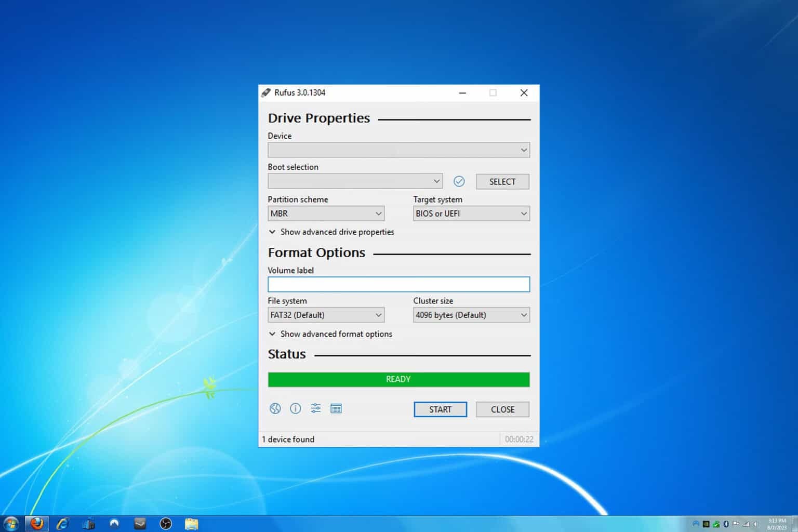Image resolution: width=798 pixels, height=532 pixels.
Task: Open Rufus settings with the sliders icon
Action: (315, 409)
